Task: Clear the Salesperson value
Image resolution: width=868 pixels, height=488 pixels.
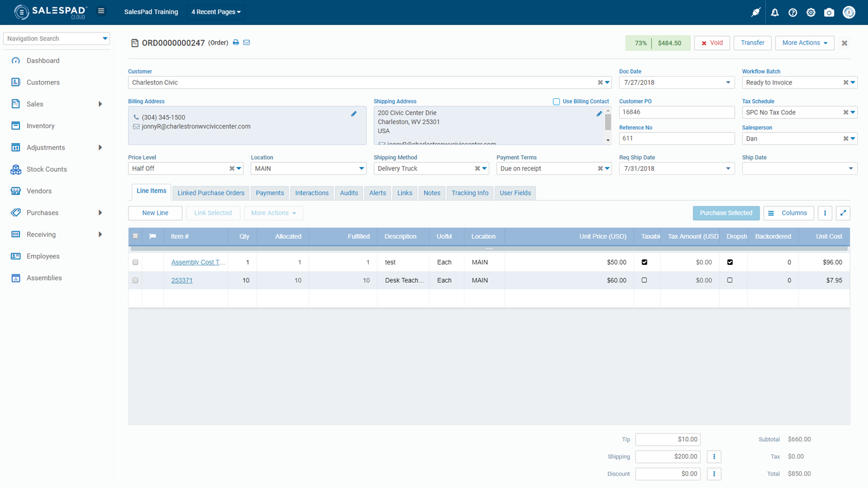Action: (845, 138)
